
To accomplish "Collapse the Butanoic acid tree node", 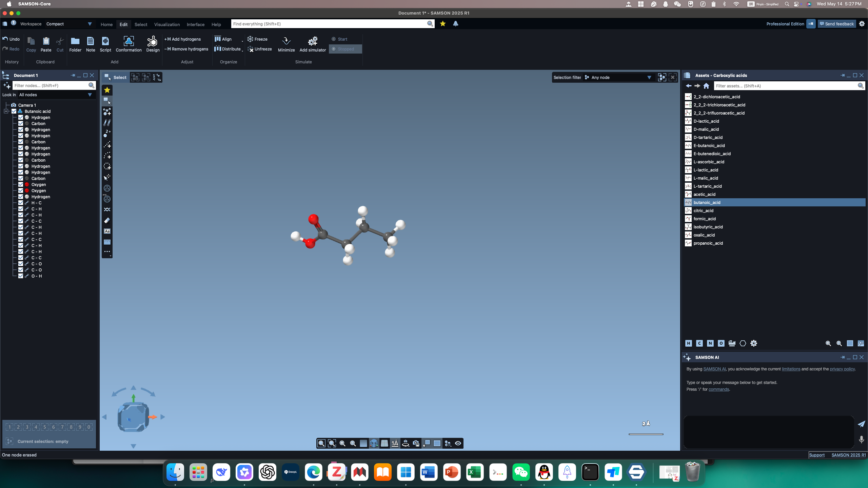I will 6,111.
